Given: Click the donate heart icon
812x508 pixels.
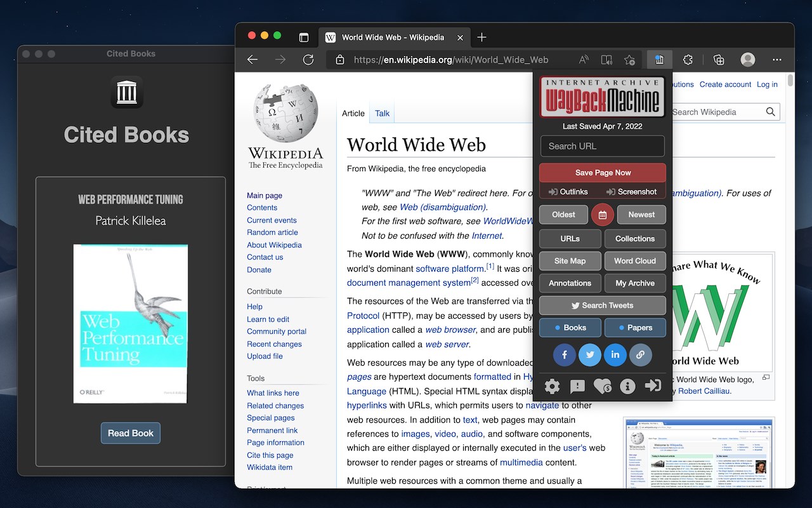Looking at the screenshot, I should 602,385.
